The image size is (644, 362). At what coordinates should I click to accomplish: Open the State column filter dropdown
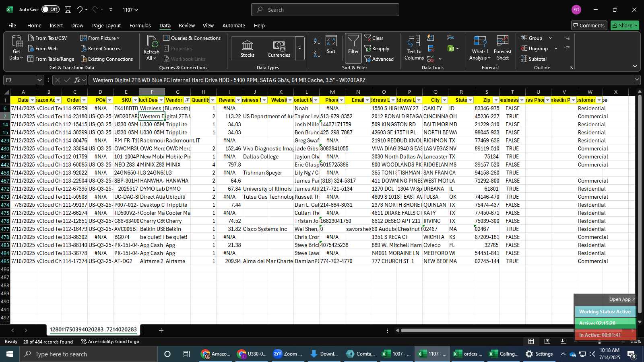pos(470,100)
